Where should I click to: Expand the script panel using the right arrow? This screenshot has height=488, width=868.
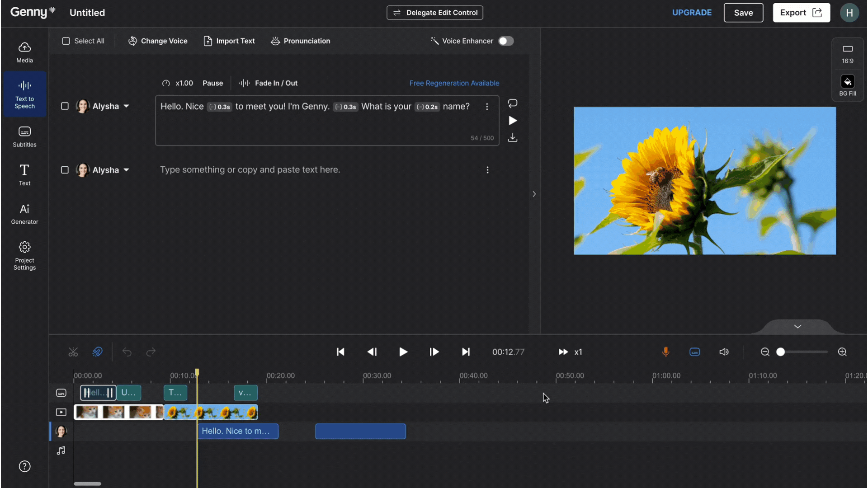coord(534,194)
